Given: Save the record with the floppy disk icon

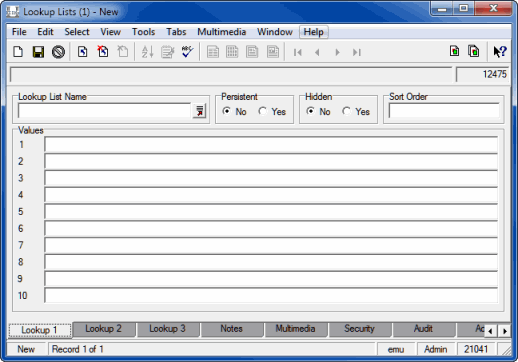Looking at the screenshot, I should click(38, 52).
